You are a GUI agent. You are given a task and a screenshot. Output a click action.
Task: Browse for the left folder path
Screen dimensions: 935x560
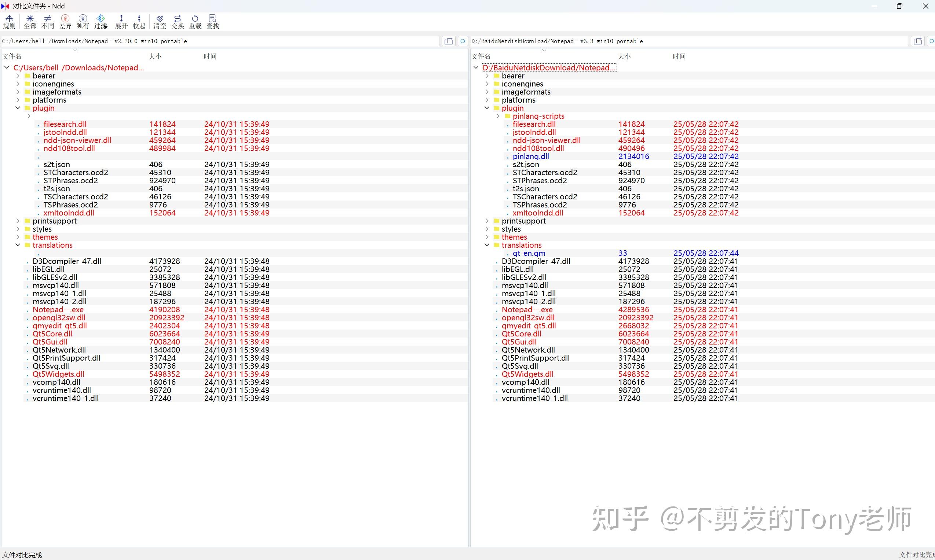(x=449, y=41)
